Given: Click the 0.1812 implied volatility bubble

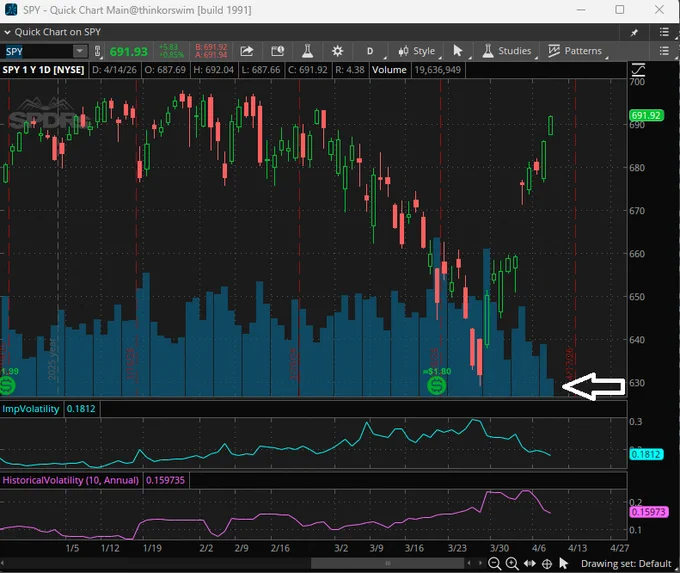Looking at the screenshot, I should 646,455.
